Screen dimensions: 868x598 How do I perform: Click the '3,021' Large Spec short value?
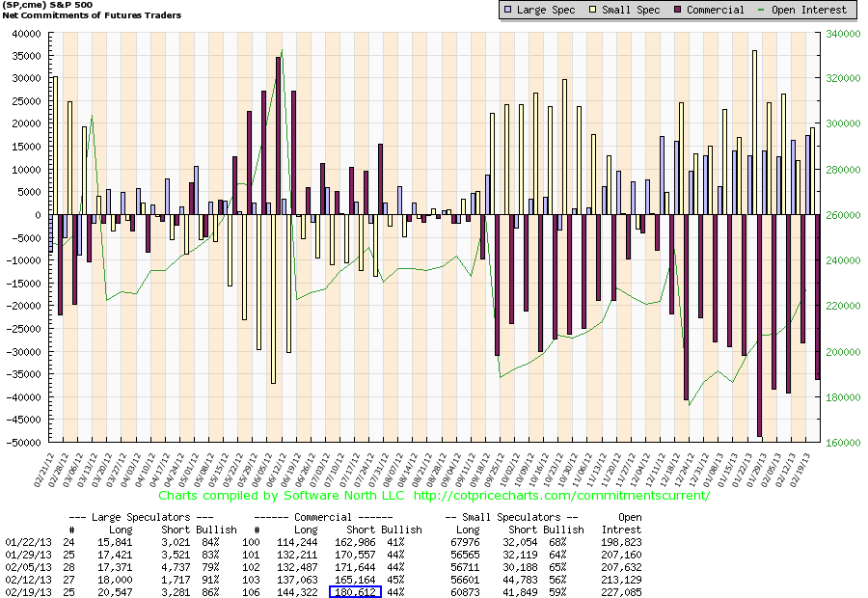pyautogui.click(x=176, y=543)
